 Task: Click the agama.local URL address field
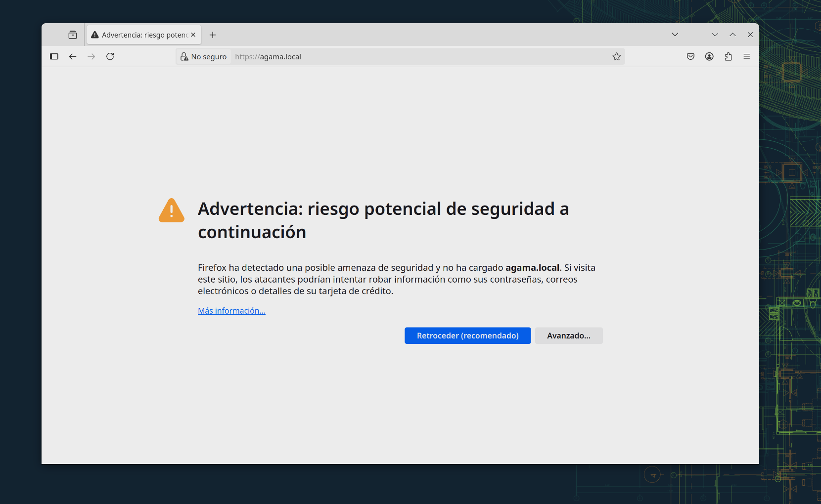[x=420, y=57]
